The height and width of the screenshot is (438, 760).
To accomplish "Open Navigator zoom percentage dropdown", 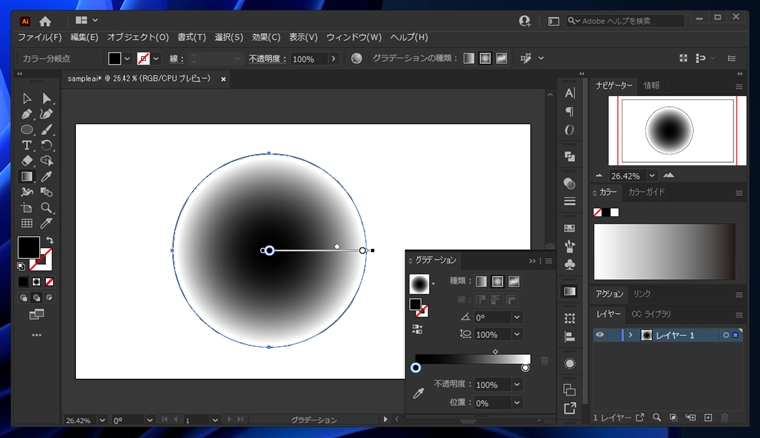I will tap(652, 175).
